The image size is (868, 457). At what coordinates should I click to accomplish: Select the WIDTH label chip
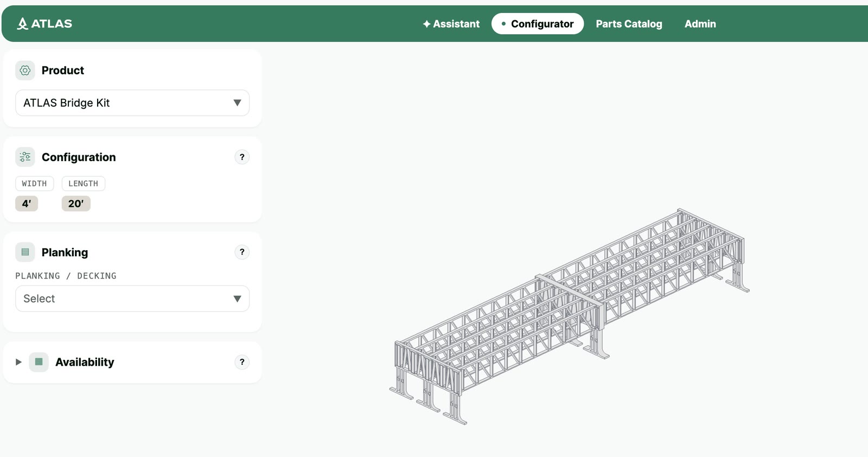pyautogui.click(x=35, y=183)
